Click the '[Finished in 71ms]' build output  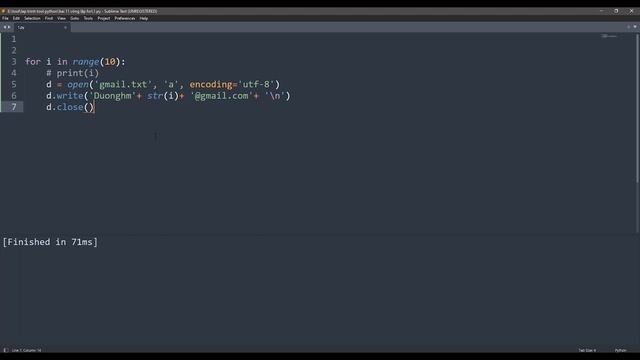click(50, 242)
